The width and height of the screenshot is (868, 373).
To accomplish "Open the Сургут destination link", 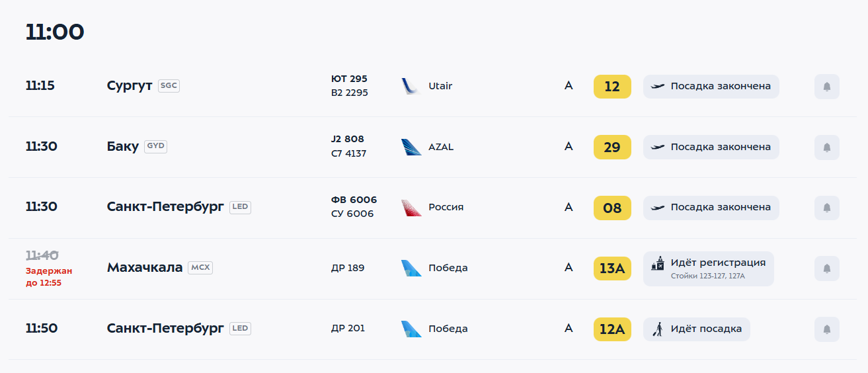I will (x=130, y=86).
